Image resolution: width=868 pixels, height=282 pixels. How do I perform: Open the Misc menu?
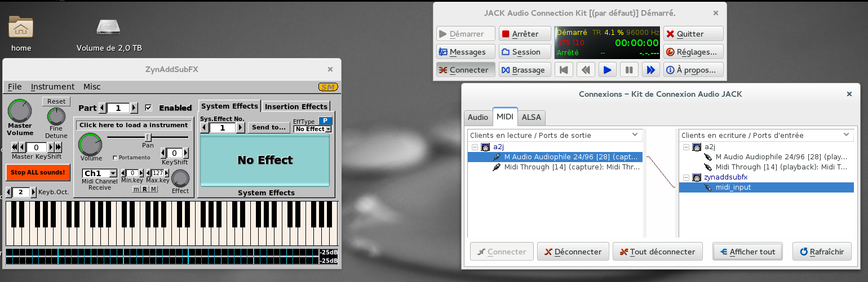click(92, 87)
